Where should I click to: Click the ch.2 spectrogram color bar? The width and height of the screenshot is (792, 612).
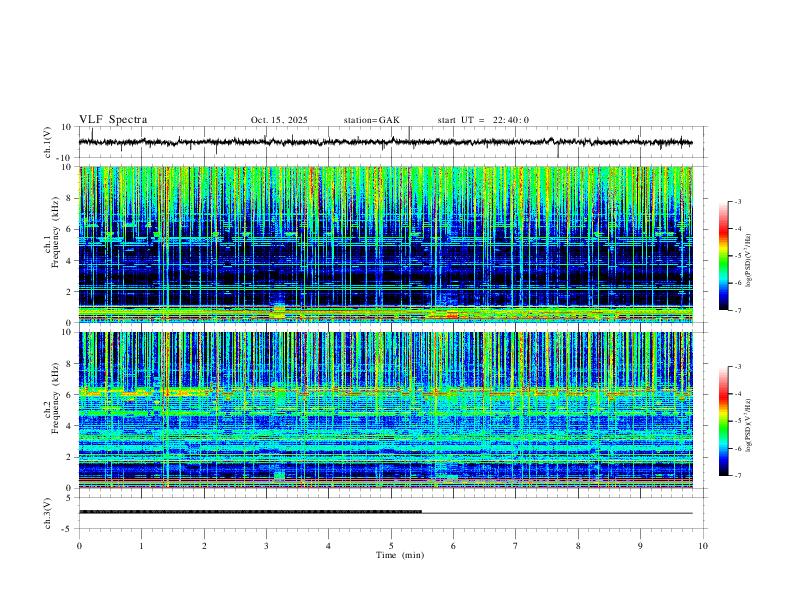coord(723,421)
